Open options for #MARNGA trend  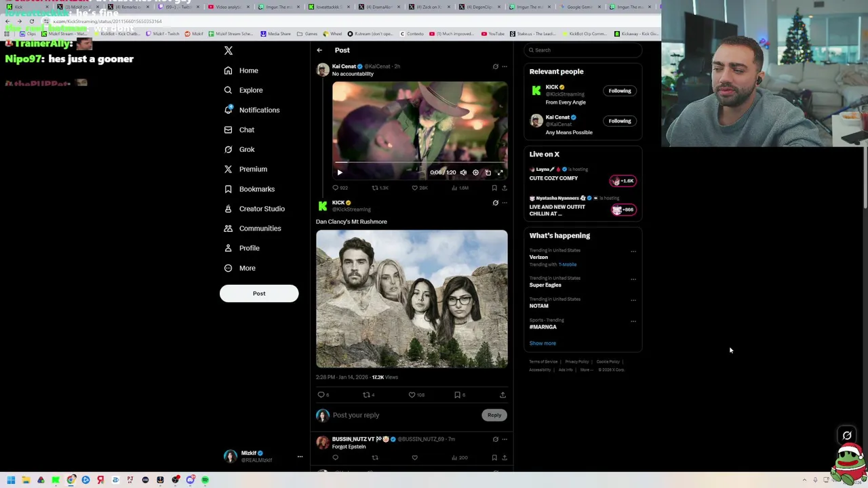[x=633, y=321]
